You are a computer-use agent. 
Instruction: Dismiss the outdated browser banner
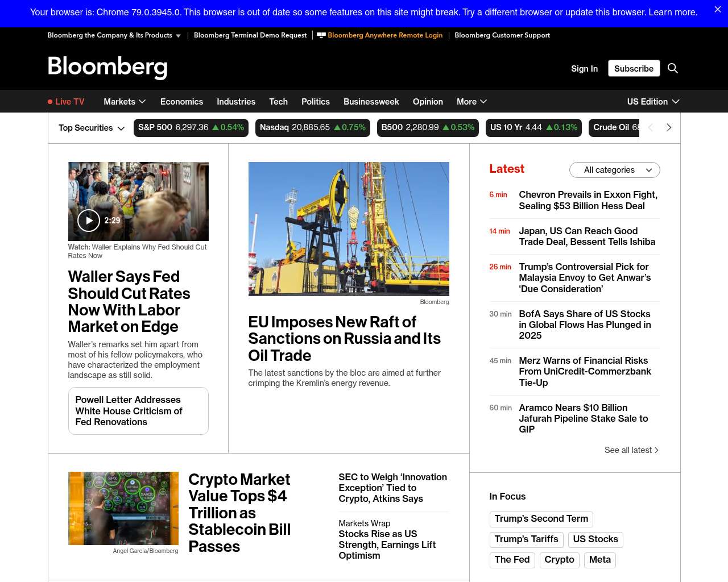(718, 10)
